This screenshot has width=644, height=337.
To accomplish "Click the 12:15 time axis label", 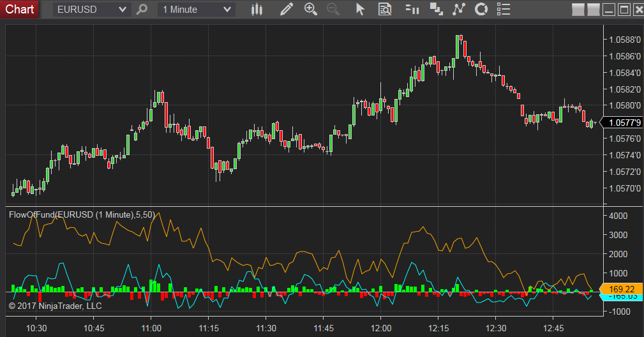I will (x=438, y=328).
